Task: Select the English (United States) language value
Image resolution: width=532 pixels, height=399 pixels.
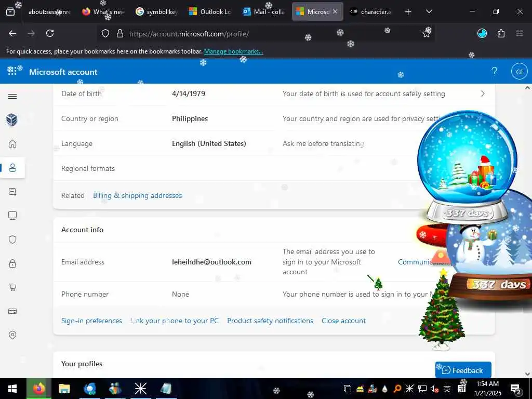Action: pyautogui.click(x=209, y=144)
